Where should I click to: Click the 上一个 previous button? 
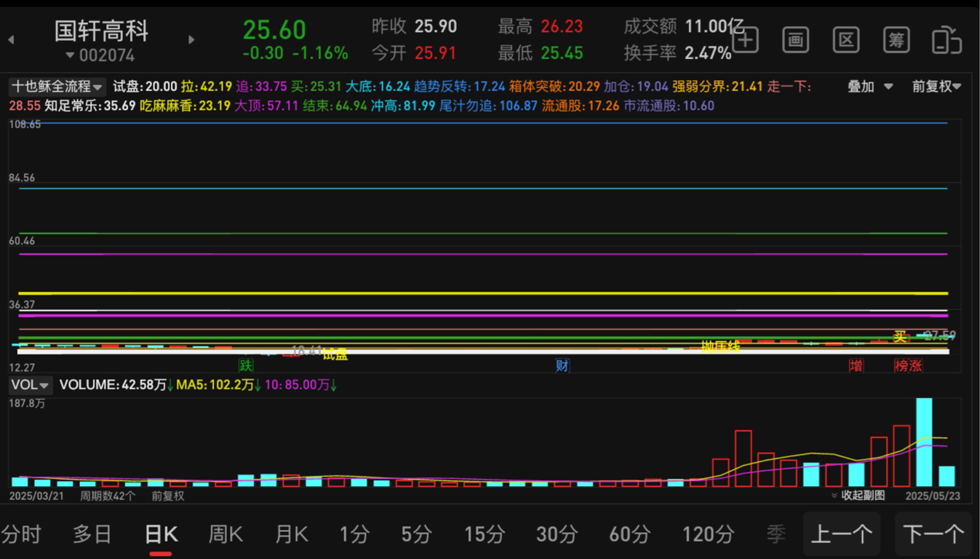pos(842,534)
